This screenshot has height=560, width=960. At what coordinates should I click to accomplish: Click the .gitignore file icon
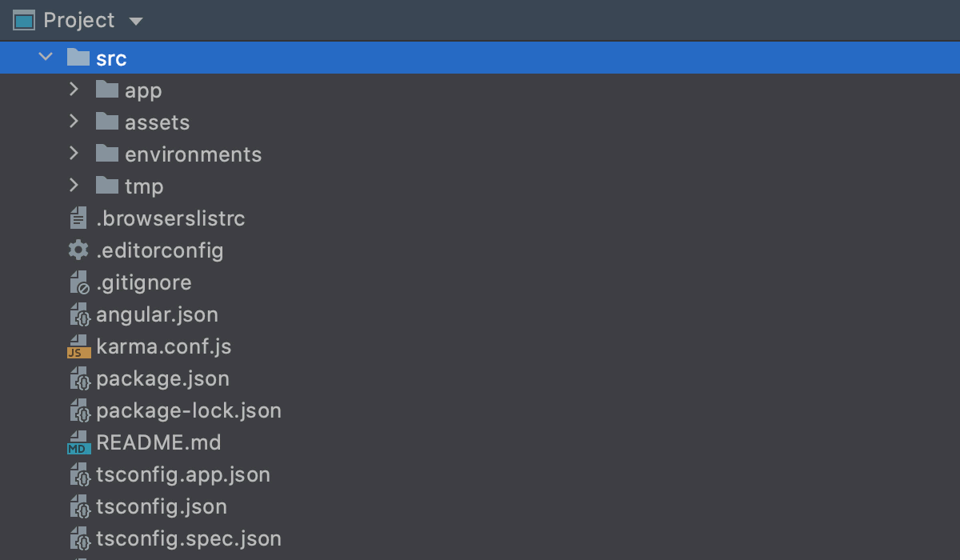click(x=78, y=282)
